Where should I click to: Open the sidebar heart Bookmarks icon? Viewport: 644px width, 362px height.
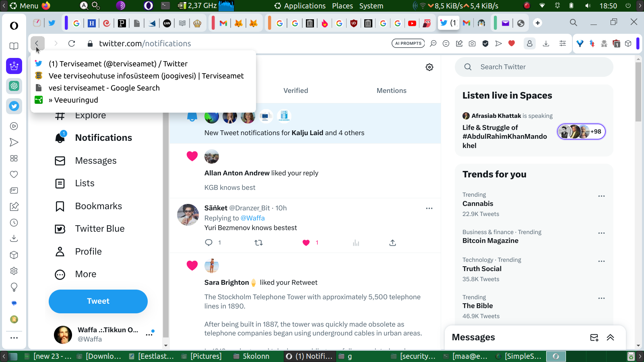pyautogui.click(x=14, y=175)
